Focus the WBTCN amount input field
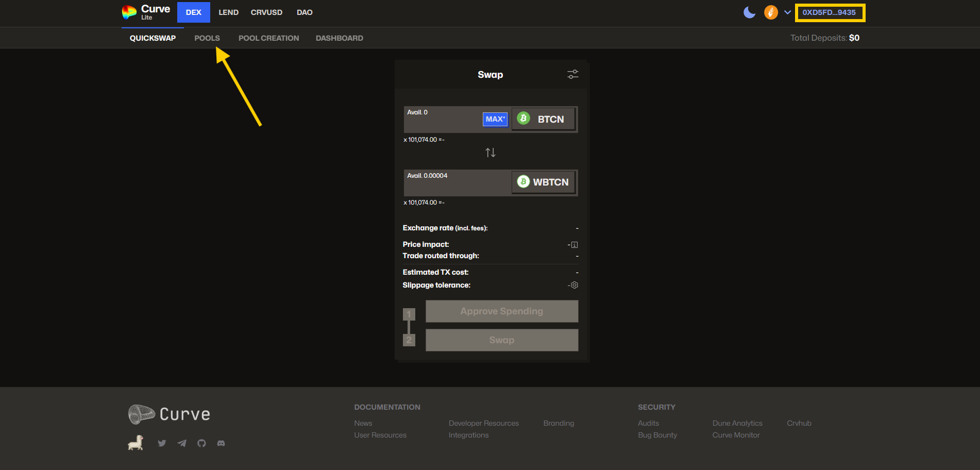This screenshot has width=980, height=470. pyautogui.click(x=457, y=183)
